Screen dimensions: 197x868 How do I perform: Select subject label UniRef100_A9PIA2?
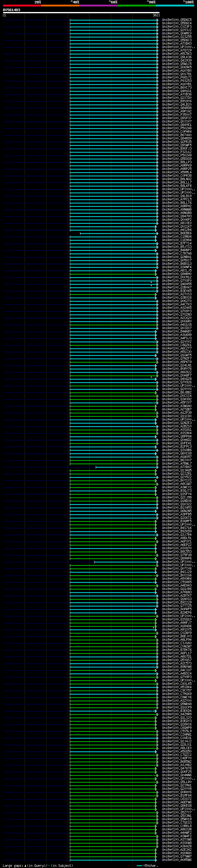coord(177,111)
